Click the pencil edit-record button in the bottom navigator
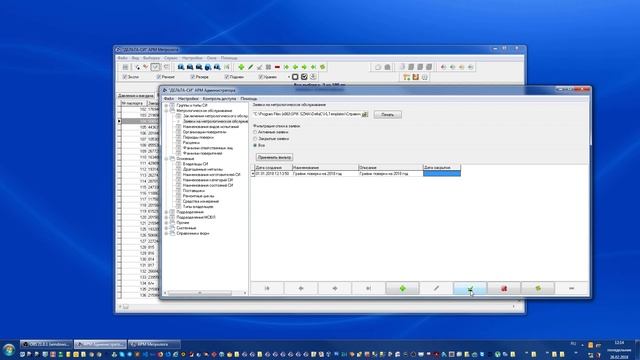The image size is (640, 360). 436,289
